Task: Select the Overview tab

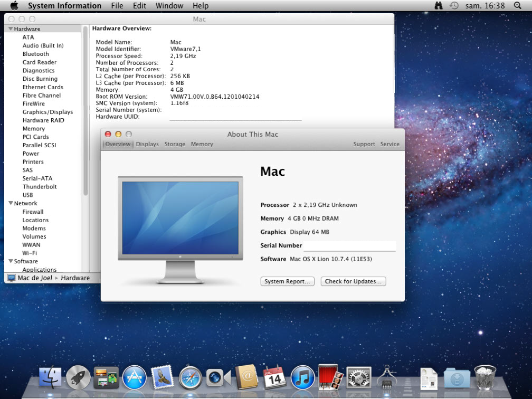Action: (118, 144)
